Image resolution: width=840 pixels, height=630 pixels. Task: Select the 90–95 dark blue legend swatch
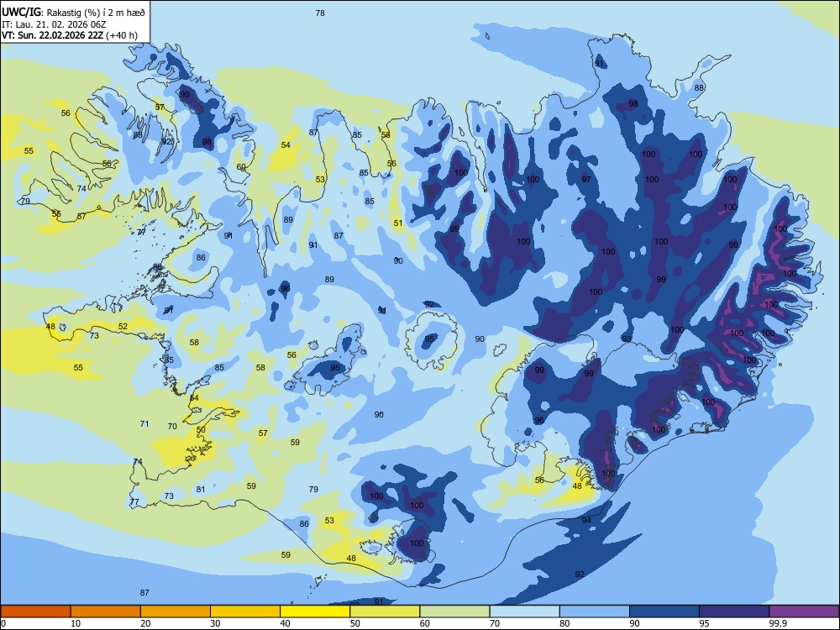point(664,612)
